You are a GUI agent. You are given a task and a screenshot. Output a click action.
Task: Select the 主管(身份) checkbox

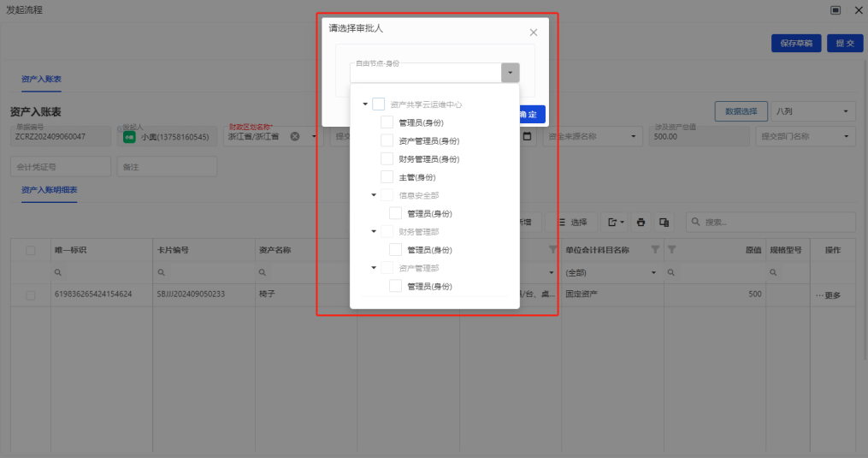[x=387, y=176]
